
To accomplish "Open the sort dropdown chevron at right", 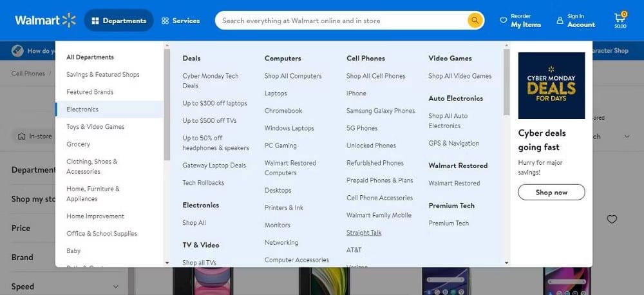I will 627,137.
